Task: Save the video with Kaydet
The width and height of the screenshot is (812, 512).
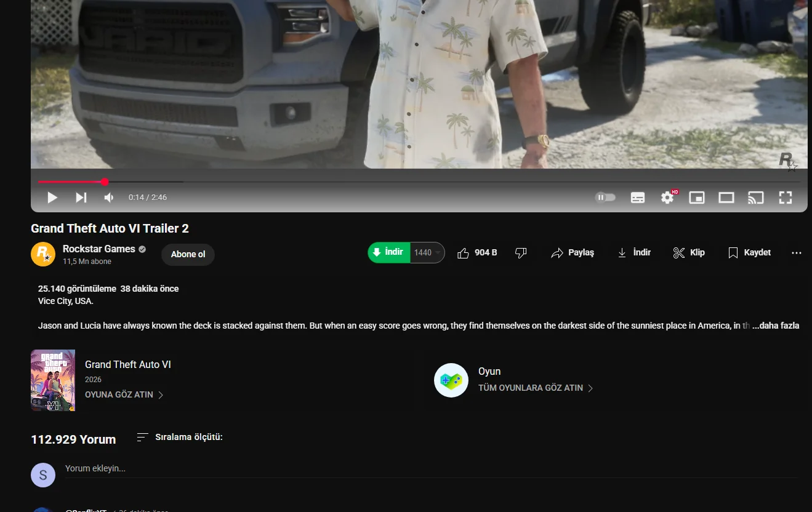Action: (x=749, y=252)
